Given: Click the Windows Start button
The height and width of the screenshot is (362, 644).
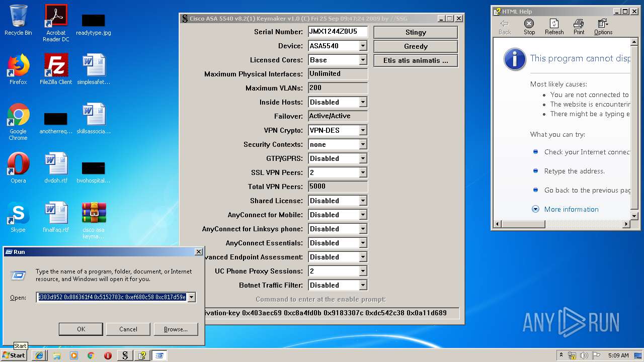Looking at the screenshot, I should click(x=14, y=355).
